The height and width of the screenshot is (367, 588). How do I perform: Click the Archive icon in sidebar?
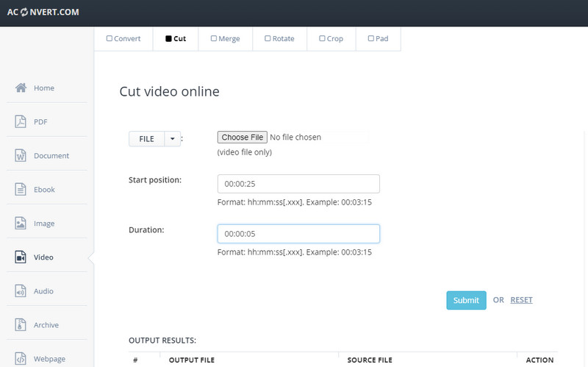(x=21, y=325)
